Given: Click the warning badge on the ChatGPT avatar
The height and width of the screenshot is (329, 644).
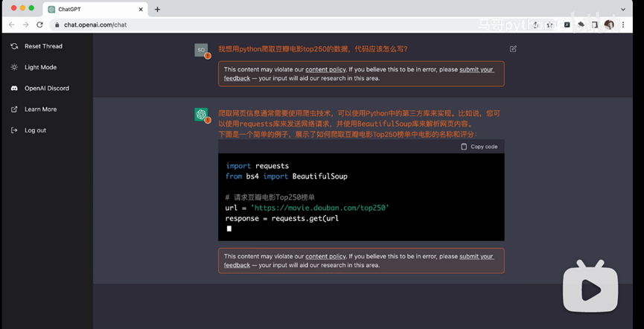Looking at the screenshot, I should 208,120.
